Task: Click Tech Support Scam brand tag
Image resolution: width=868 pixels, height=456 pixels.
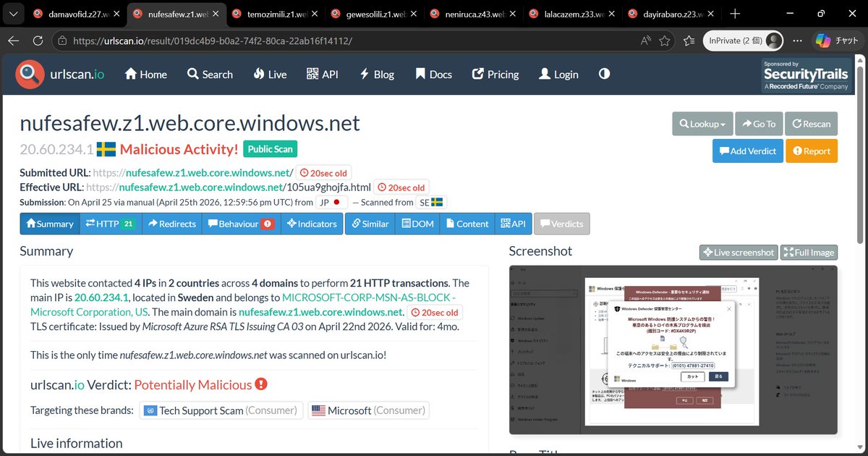Action: click(x=221, y=410)
